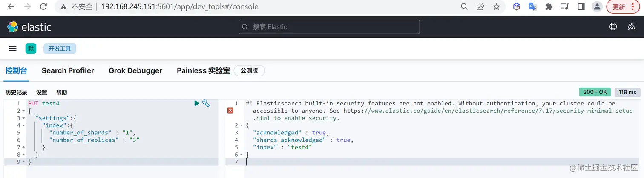The width and height of the screenshot is (644, 178).
Task: Click the PUT test4 request line
Action: point(44,103)
